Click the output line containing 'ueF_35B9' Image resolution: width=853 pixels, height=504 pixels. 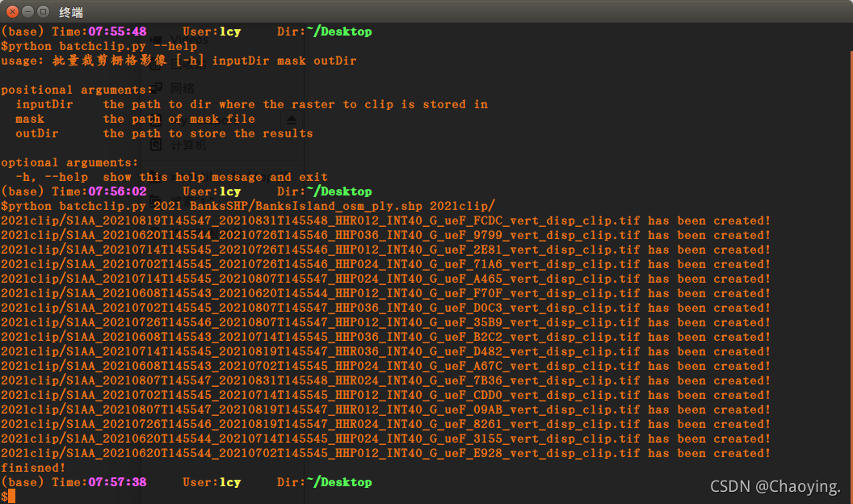385,322
